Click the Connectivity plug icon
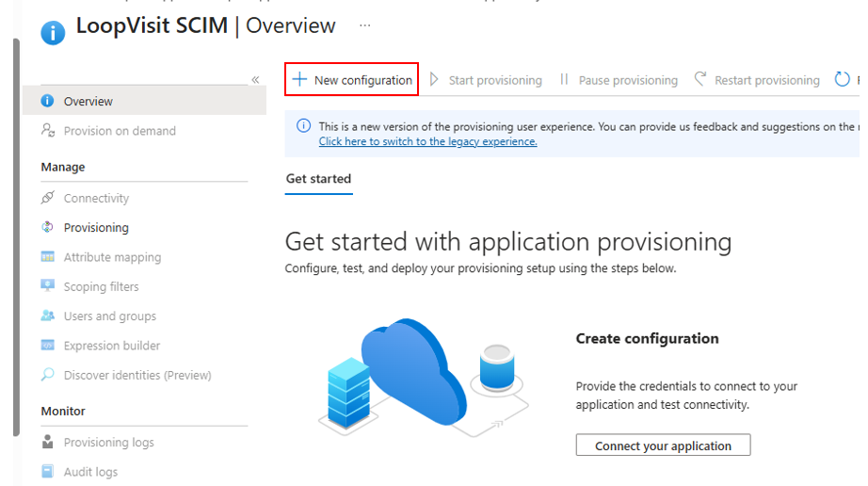 (48, 198)
